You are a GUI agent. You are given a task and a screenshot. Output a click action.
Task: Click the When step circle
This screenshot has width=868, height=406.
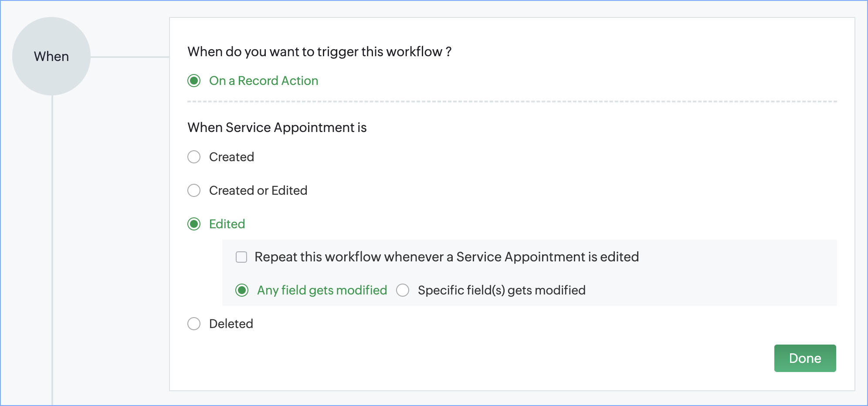pos(51,56)
